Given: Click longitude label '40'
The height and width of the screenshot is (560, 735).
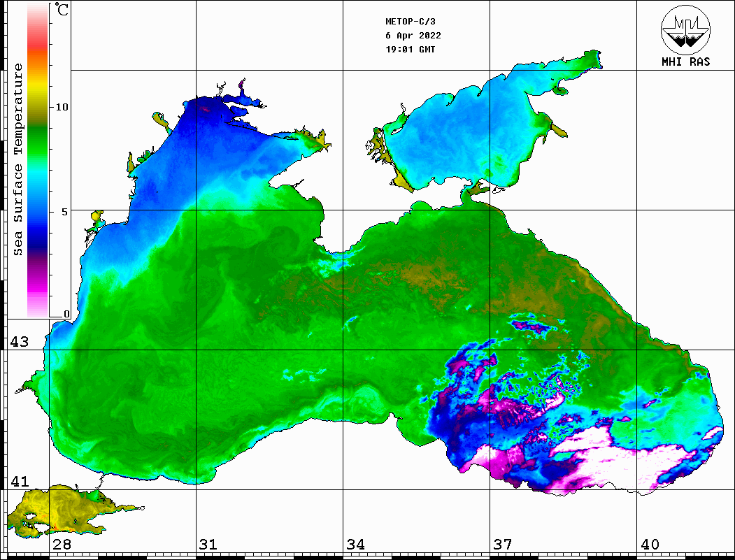Looking at the screenshot, I should tap(650, 544).
